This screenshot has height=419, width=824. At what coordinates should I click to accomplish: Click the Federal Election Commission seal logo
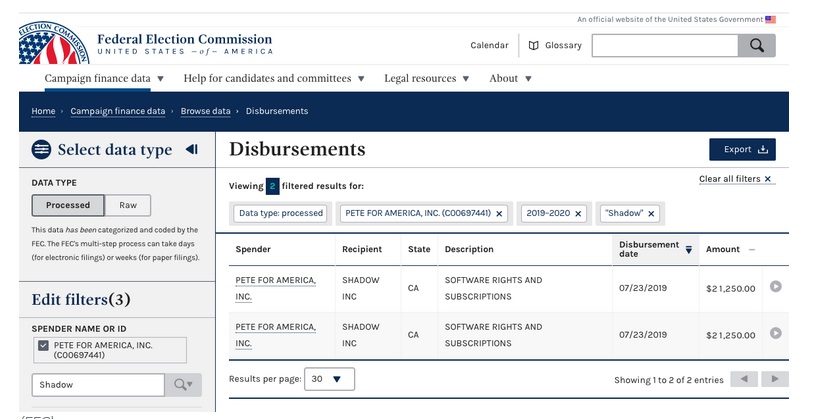tap(53, 44)
